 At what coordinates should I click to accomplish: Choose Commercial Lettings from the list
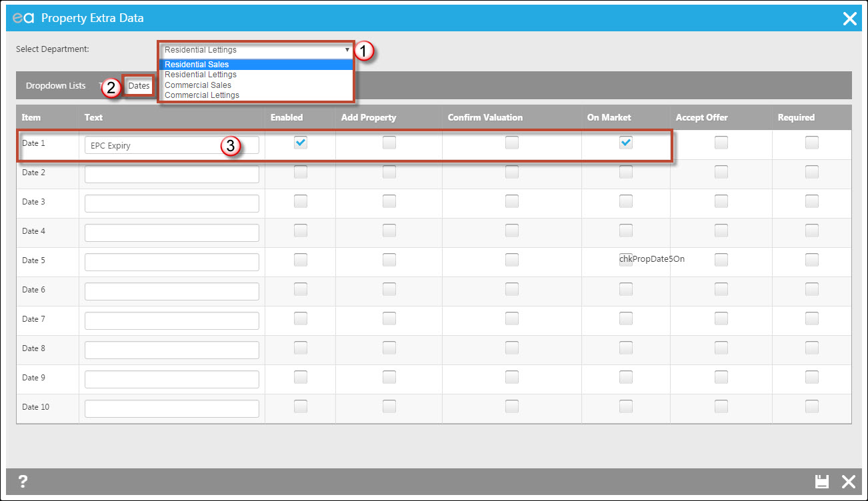coord(257,95)
